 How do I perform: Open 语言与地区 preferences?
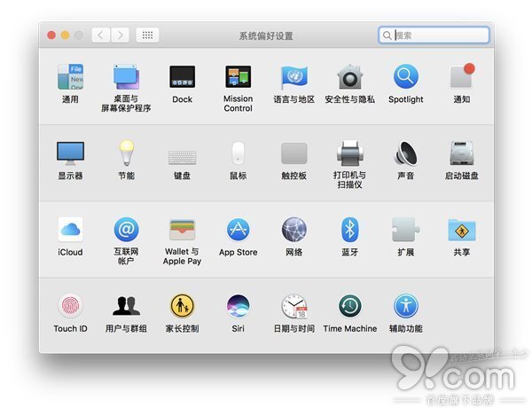293,77
